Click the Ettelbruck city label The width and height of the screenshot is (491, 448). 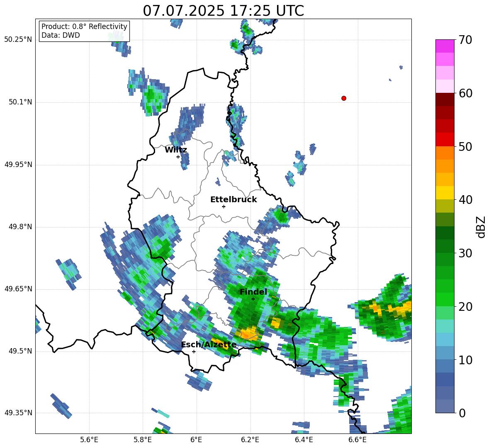coord(233,200)
